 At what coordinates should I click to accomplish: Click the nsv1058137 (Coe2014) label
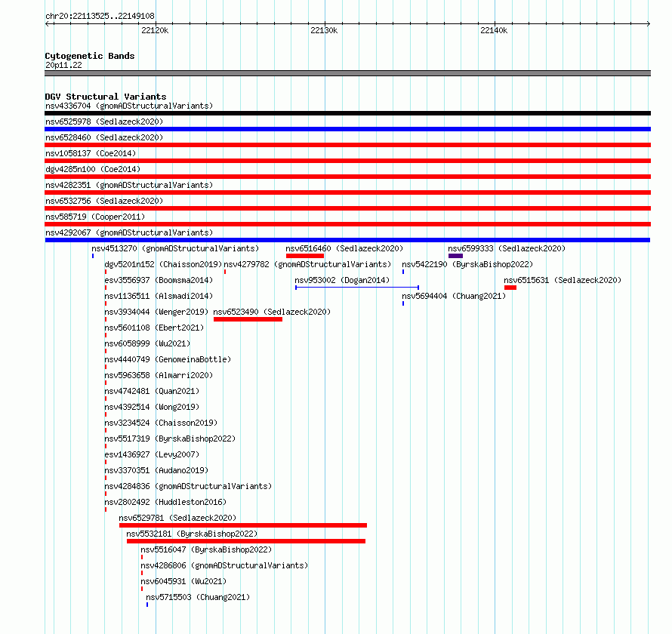pyautogui.click(x=91, y=153)
